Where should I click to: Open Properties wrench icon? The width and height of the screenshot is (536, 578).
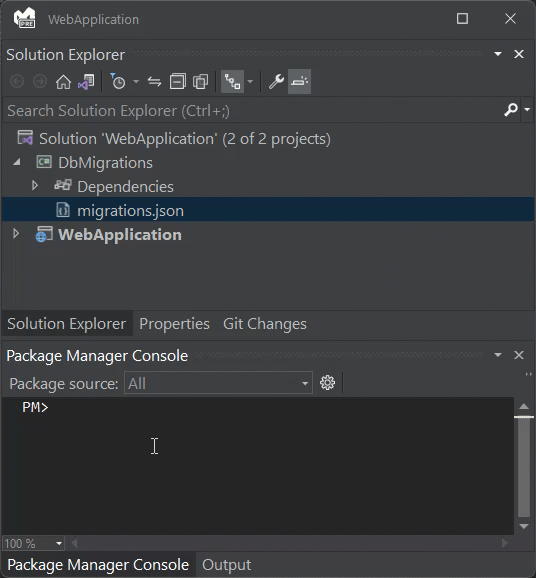276,81
